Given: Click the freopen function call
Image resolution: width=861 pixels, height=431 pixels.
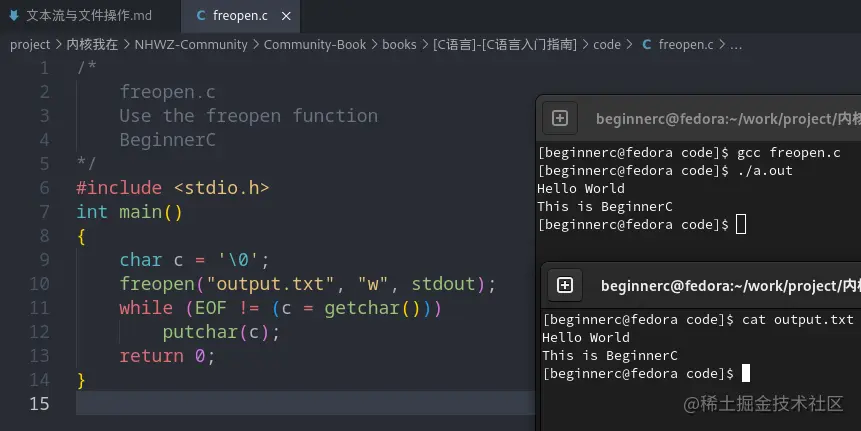Looking at the screenshot, I should [157, 284].
